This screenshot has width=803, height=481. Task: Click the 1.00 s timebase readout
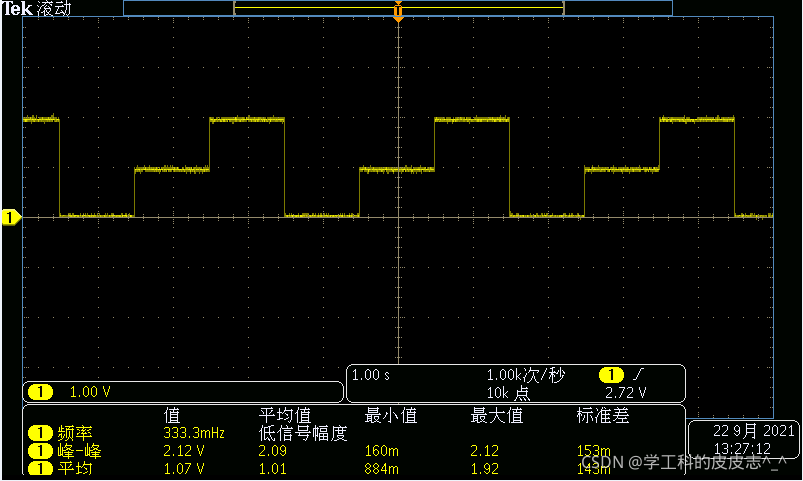point(371,375)
